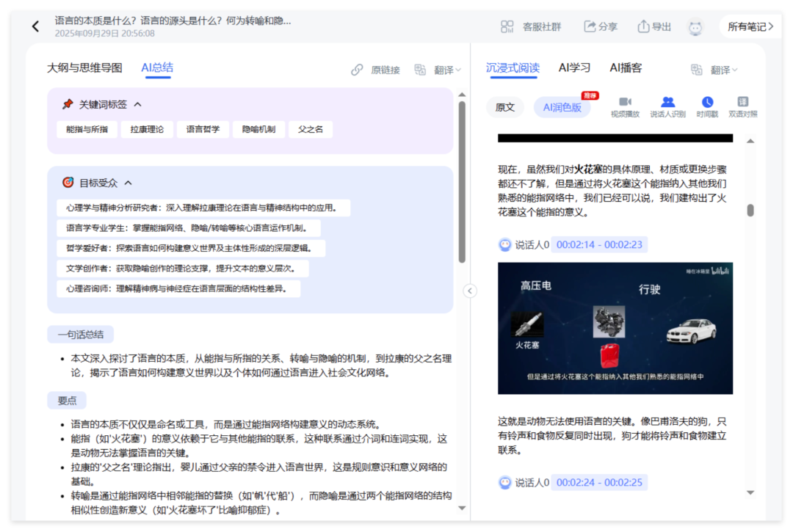Open 所有笔记 notes list
793x532 pixels.
coord(750,26)
